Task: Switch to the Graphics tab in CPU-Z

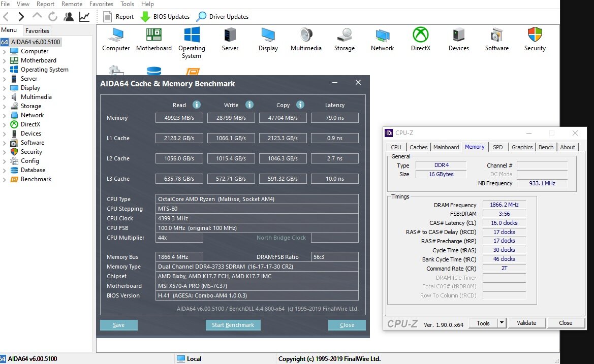Action: click(x=522, y=147)
